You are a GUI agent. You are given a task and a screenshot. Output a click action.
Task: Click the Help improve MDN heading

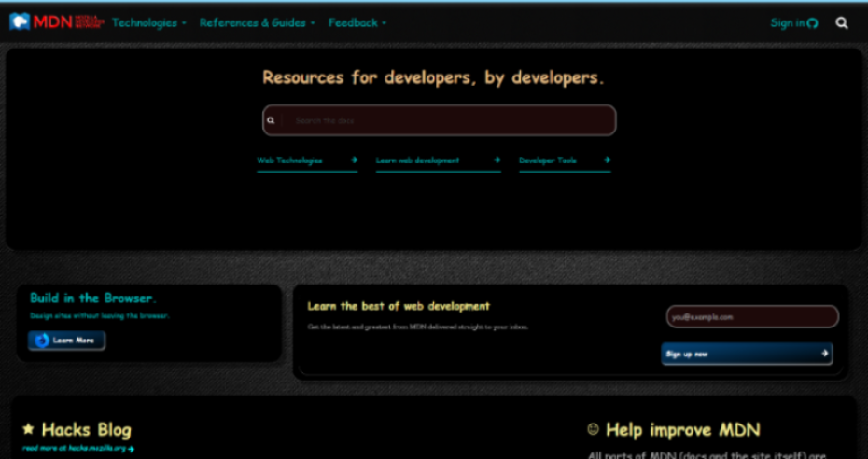683,430
